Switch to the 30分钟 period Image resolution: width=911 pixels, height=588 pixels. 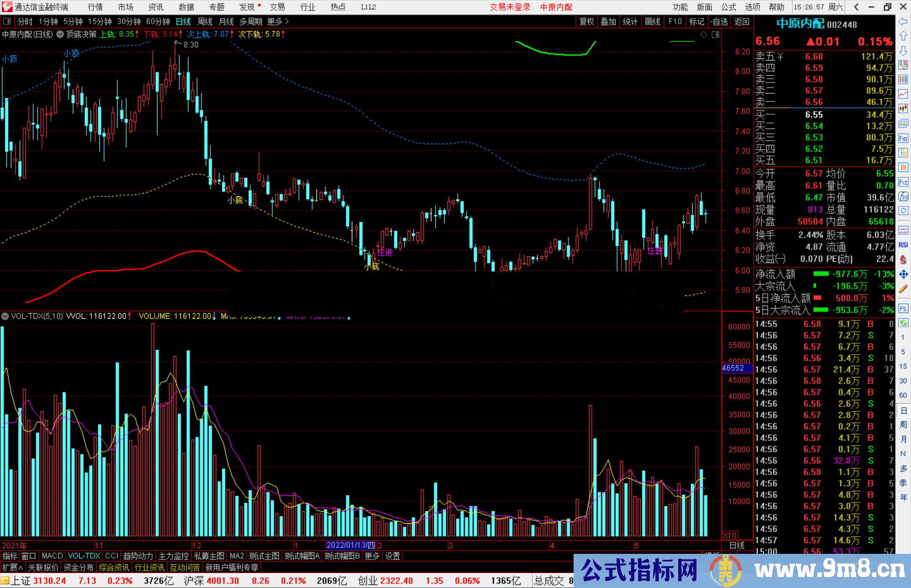[x=129, y=21]
